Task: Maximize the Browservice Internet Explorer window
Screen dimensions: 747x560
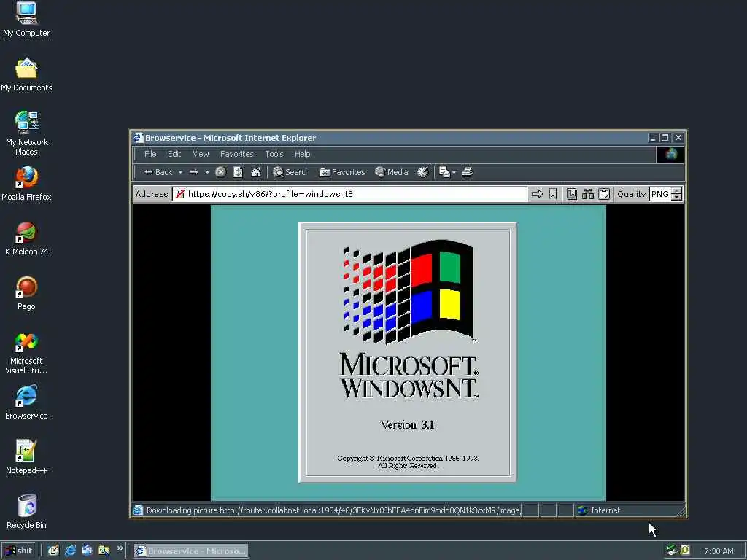Action: 665,138
